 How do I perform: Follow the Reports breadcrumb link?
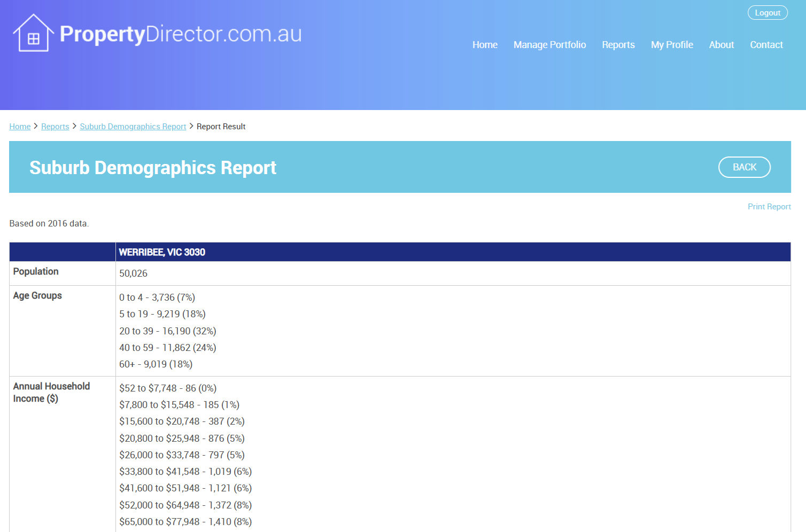55,127
